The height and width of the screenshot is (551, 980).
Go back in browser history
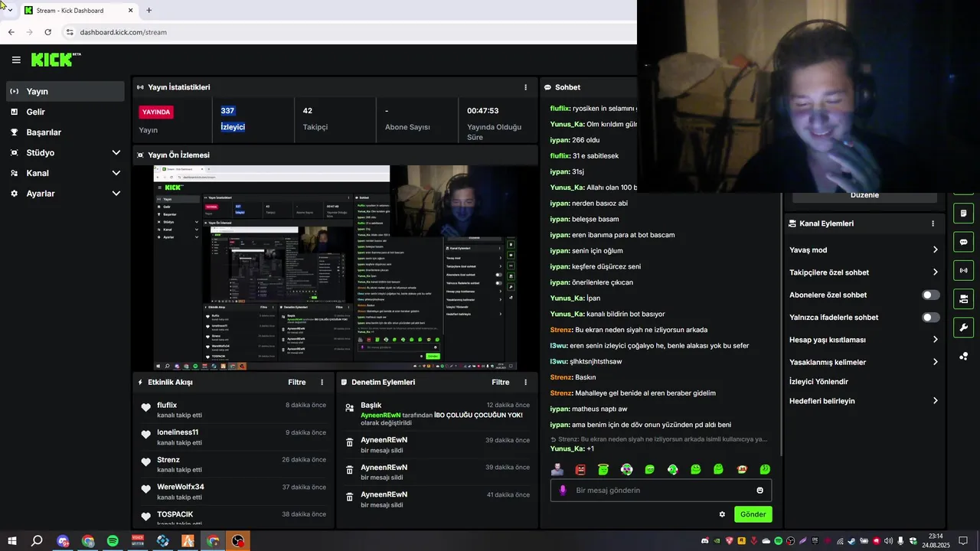[11, 32]
